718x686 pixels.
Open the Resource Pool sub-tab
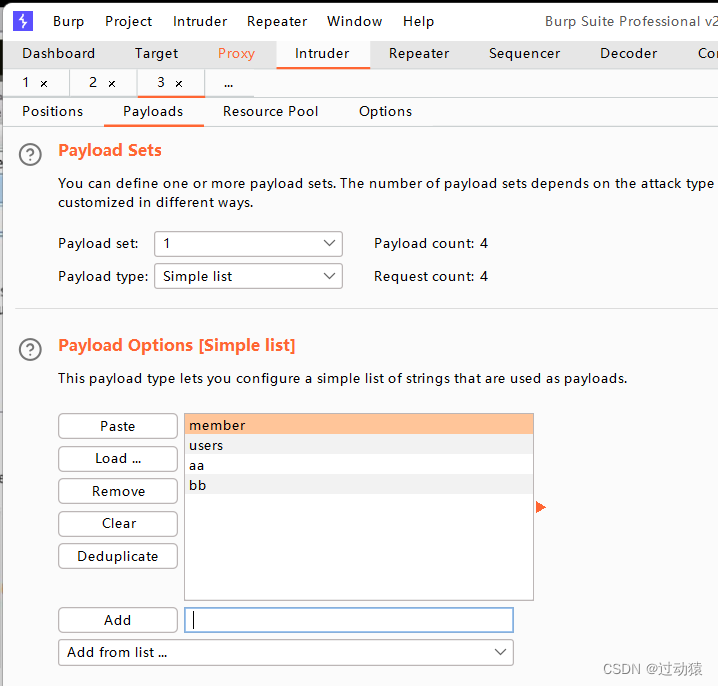[x=271, y=111]
